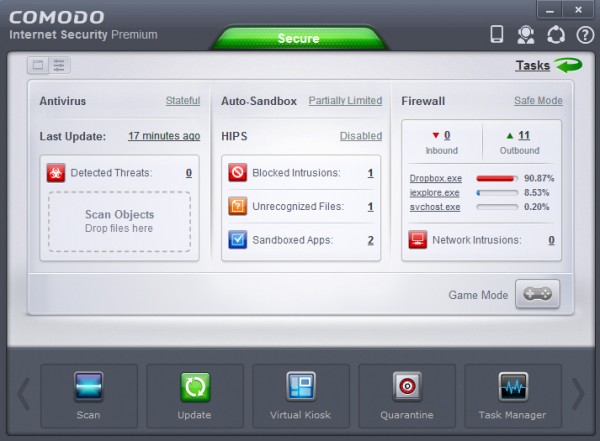This screenshot has width=600, height=441.
Task: Run Update from the bottom task bar
Action: point(195,396)
